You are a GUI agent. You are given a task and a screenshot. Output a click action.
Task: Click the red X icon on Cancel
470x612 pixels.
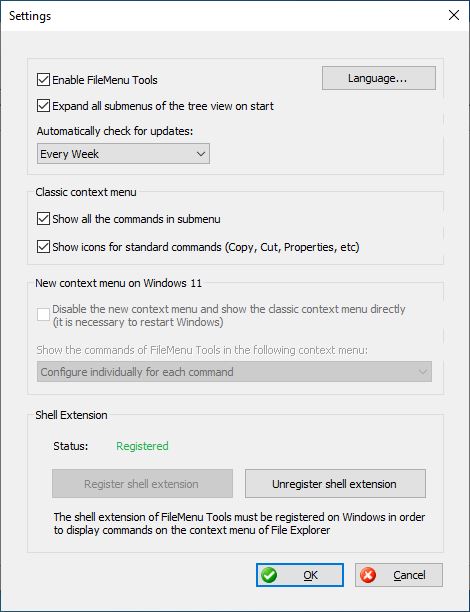(x=368, y=575)
